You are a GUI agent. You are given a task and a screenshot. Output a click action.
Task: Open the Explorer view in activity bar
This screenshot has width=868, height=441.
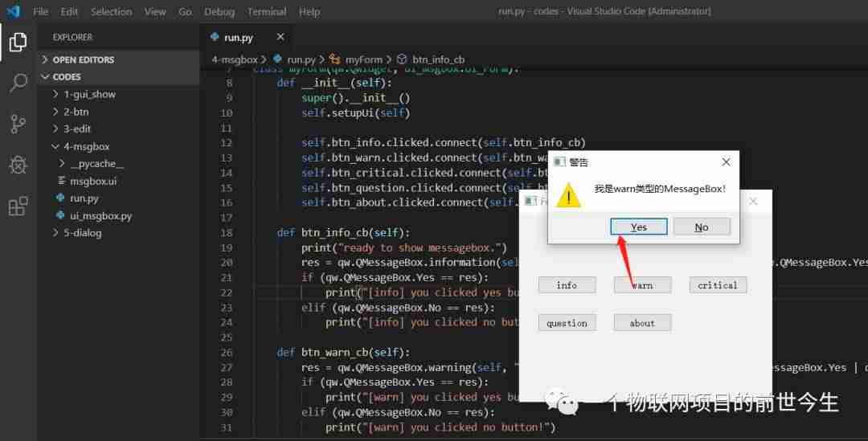click(18, 43)
